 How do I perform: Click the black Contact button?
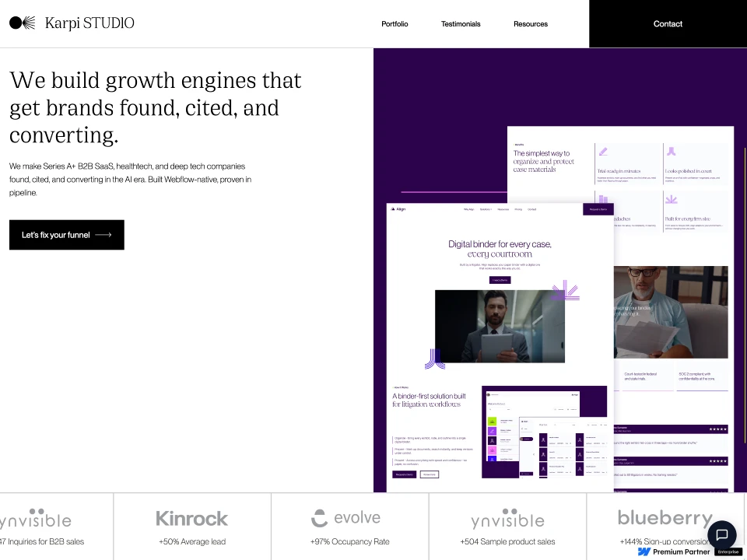pos(668,24)
